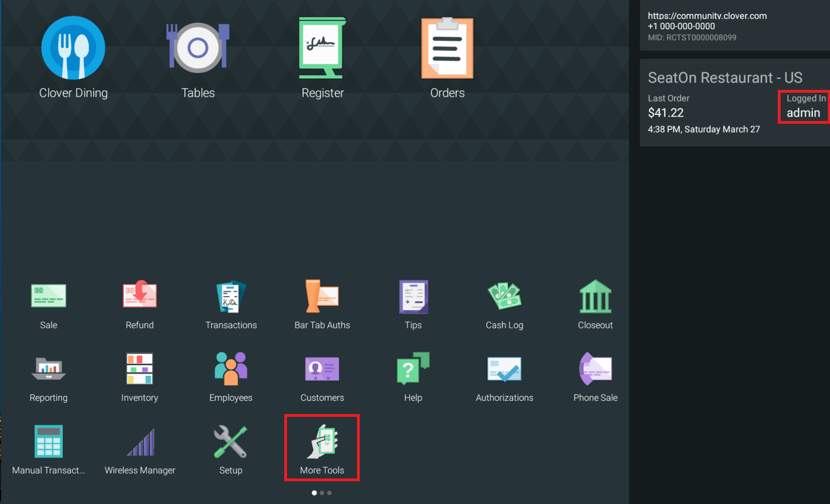Open the Setup tools app
The image size is (830, 504).
point(231,442)
